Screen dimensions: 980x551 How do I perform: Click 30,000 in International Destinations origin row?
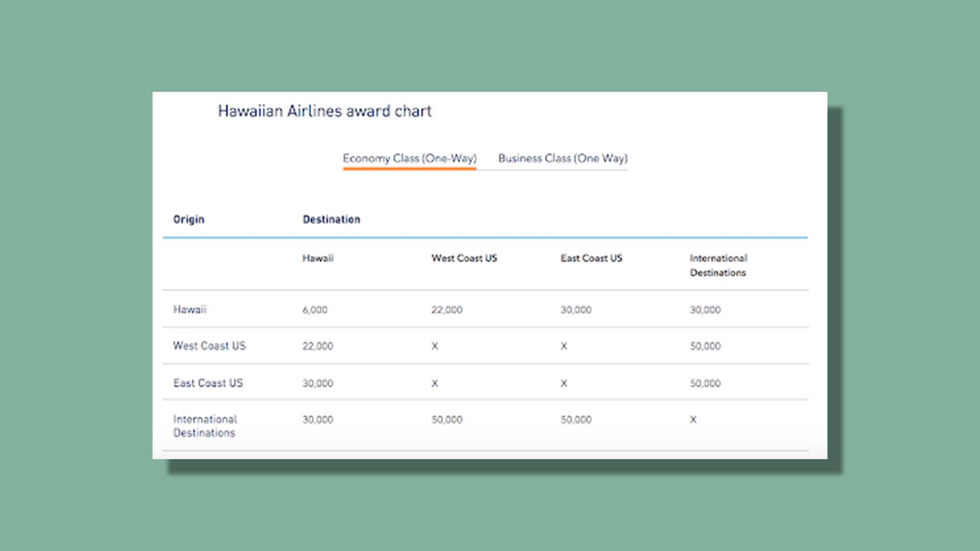click(x=318, y=420)
